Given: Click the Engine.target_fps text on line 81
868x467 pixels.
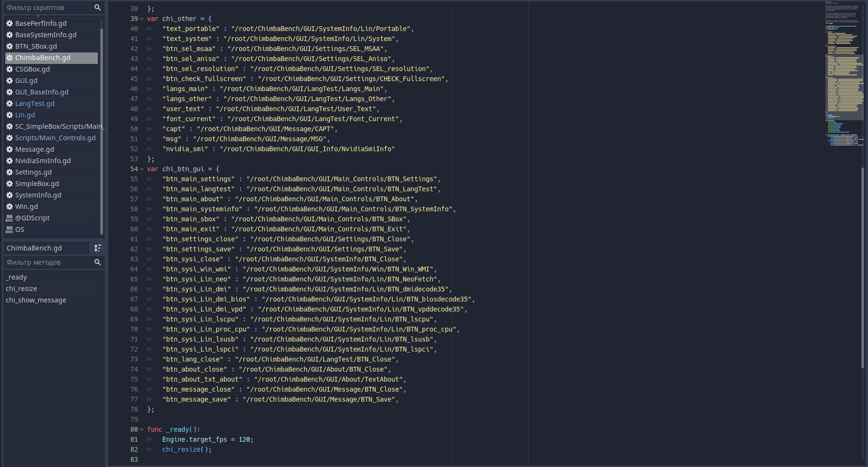Looking at the screenshot, I should pyautogui.click(x=195, y=440).
